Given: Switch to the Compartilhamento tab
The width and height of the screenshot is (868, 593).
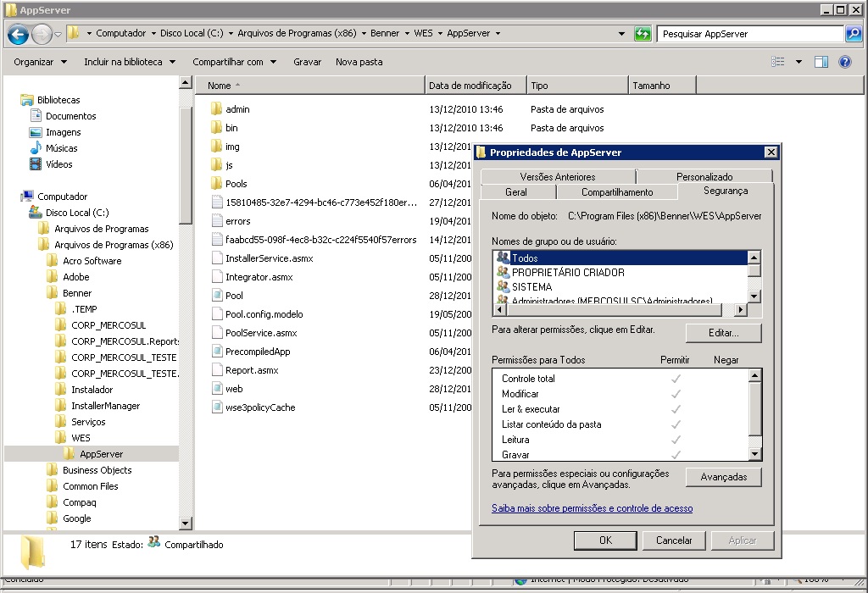Looking at the screenshot, I should (x=616, y=192).
